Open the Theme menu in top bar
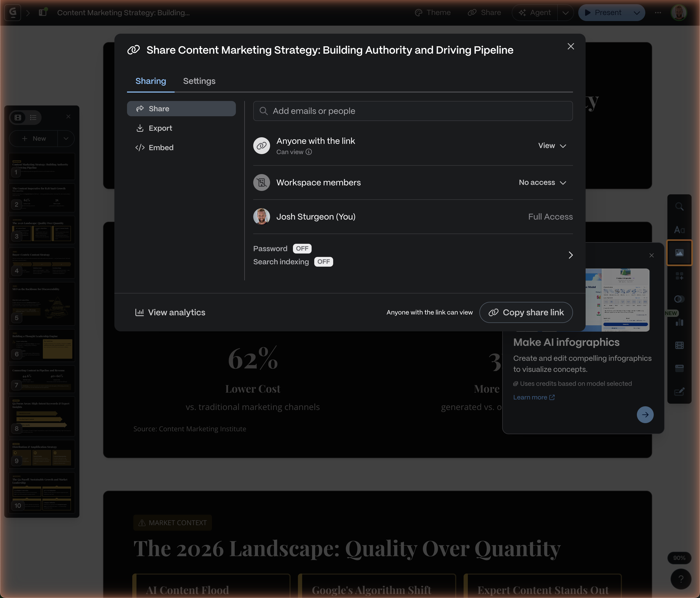700x598 pixels. click(x=433, y=13)
